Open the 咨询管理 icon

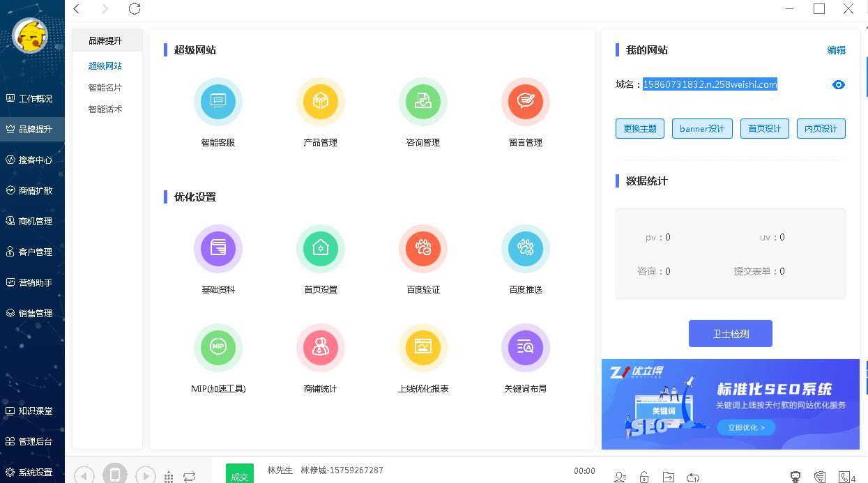click(x=423, y=102)
